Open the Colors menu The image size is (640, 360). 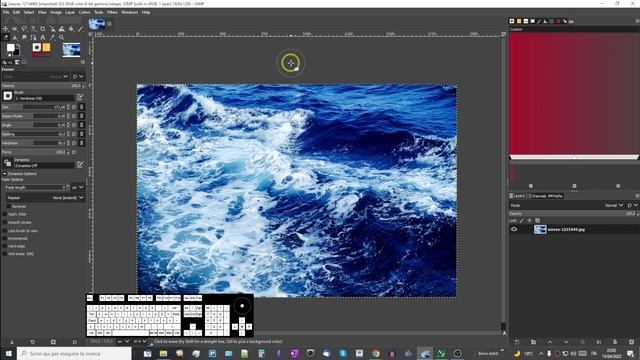(84, 12)
